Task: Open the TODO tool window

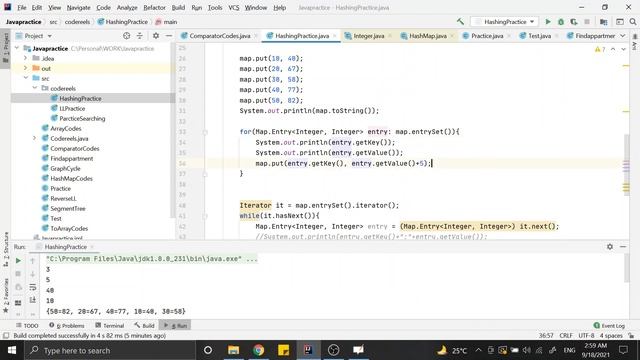Action: 27,325
